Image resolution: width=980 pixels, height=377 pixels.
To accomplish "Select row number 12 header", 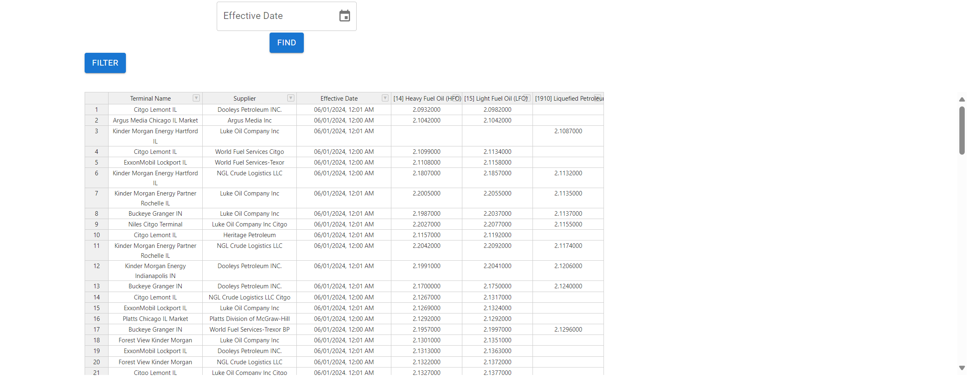I will coord(97,271).
